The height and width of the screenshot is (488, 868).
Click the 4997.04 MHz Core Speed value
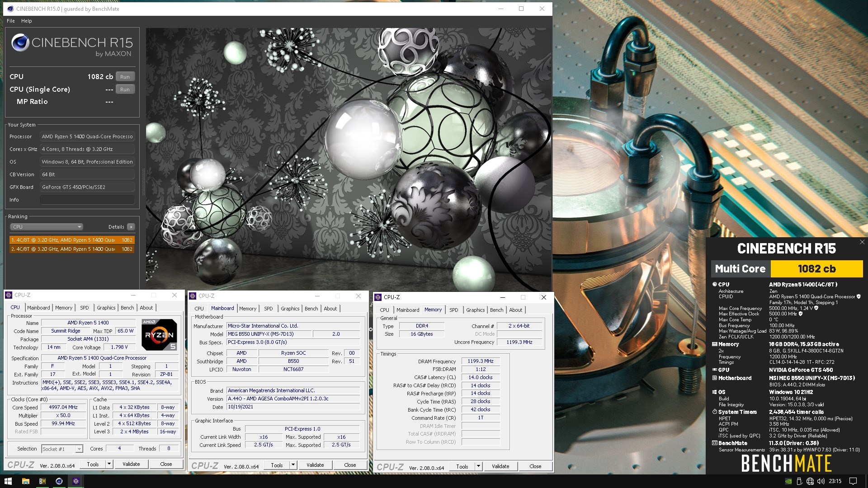pyautogui.click(x=63, y=408)
